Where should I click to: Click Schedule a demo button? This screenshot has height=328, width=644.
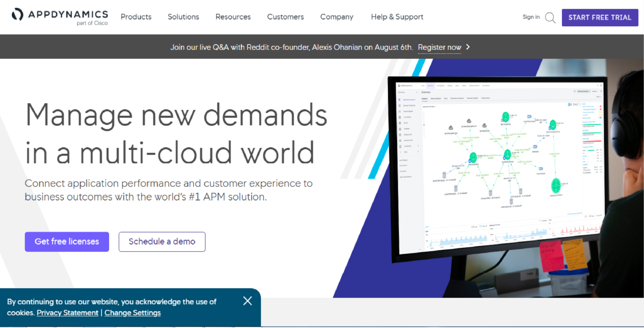162,242
